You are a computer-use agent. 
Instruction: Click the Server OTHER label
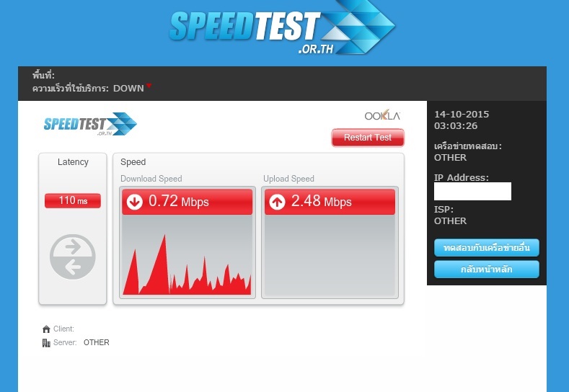(x=96, y=343)
